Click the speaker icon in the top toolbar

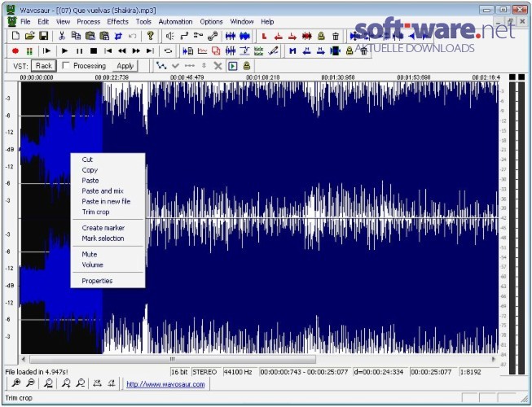[x=170, y=36]
